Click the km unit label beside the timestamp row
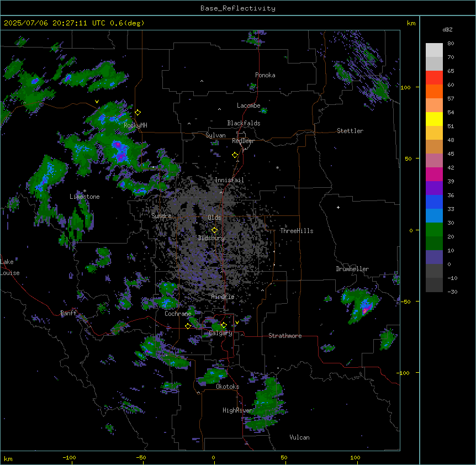 pos(411,23)
